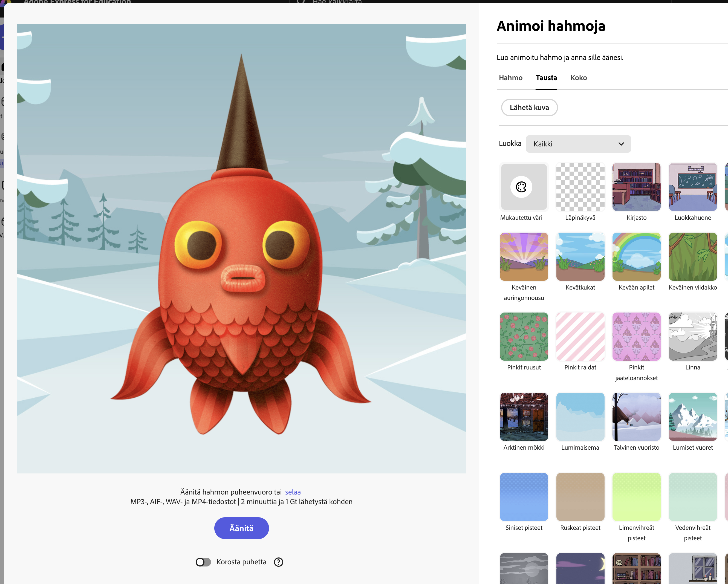Viewport: 728px width, 584px height.
Task: Open the Tausta tab
Action: pyautogui.click(x=546, y=78)
